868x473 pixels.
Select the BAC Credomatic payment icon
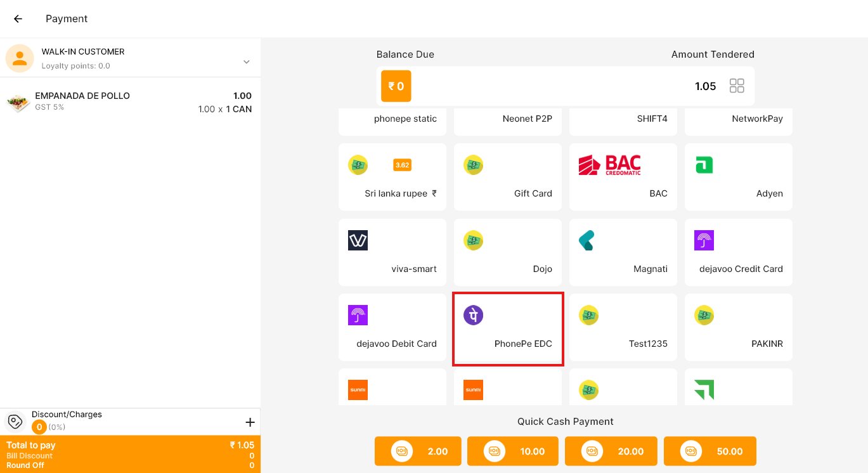610,165
